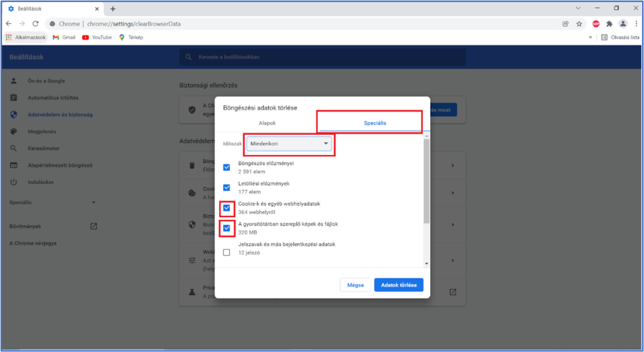Open the Chrome three-dot menu

click(x=636, y=24)
